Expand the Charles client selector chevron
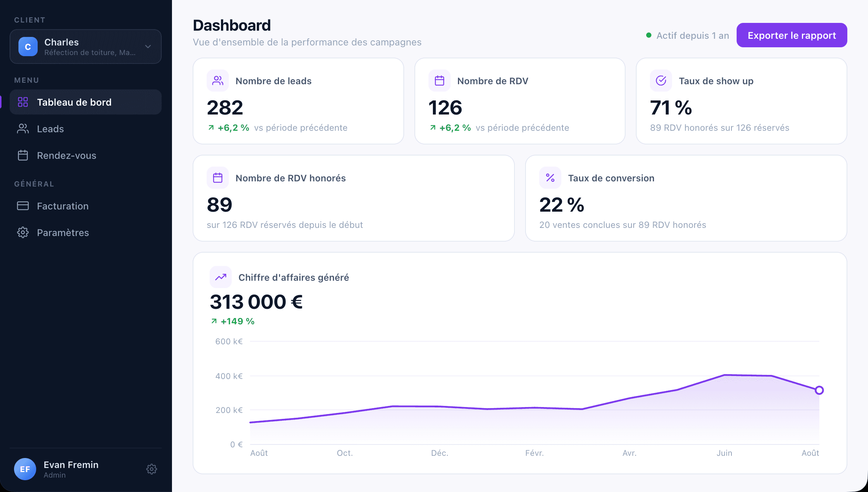Screen dimensions: 868x492 tap(148, 47)
